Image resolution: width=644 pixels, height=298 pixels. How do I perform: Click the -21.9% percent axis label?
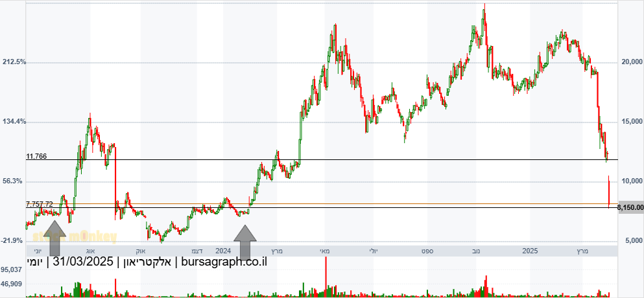tap(14, 241)
